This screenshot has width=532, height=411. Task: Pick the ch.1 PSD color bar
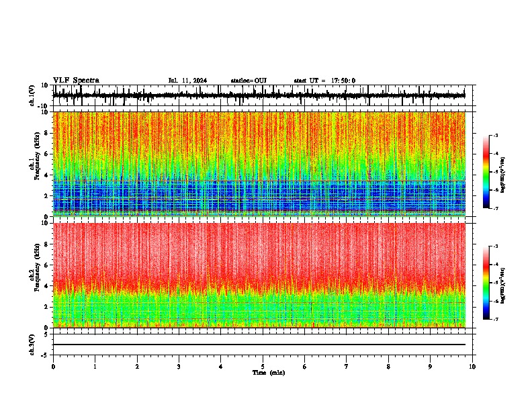[486, 172]
